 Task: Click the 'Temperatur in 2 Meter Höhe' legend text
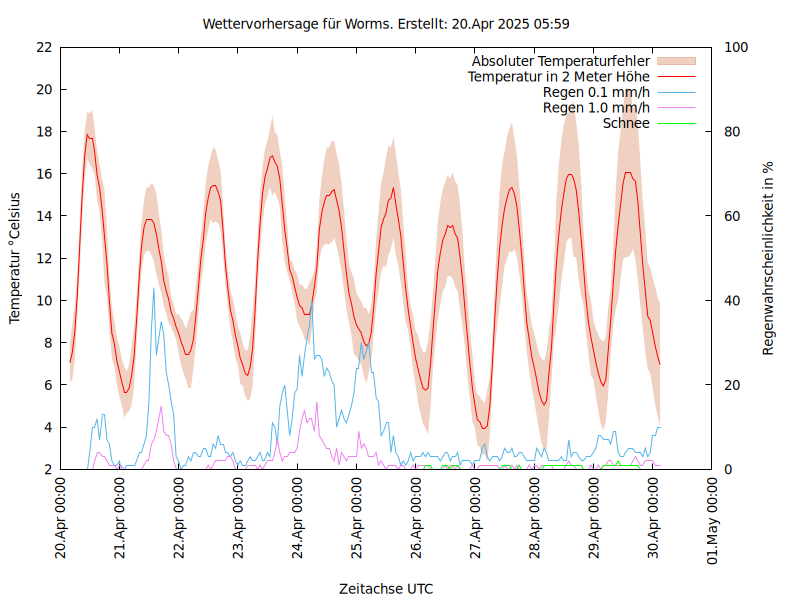tap(559, 76)
